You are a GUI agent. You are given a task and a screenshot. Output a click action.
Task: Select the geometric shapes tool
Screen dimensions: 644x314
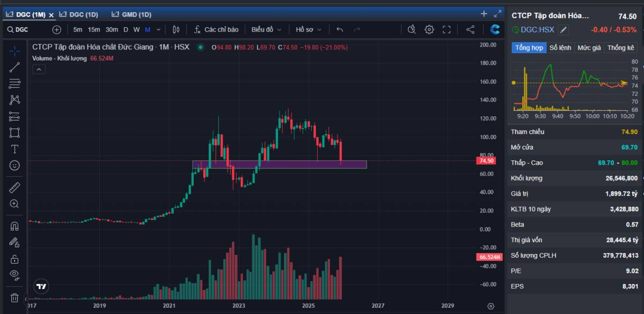point(14,132)
